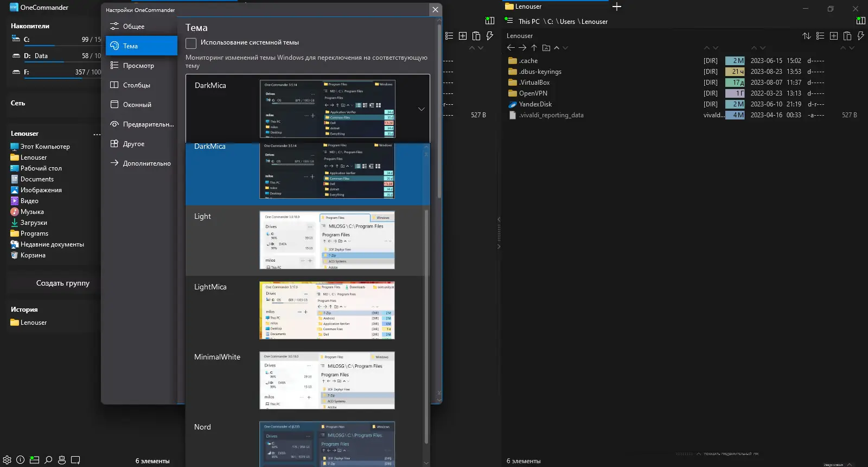Go forward with the right arrow in right pane
Viewport: 868px width, 467px height.
522,48
